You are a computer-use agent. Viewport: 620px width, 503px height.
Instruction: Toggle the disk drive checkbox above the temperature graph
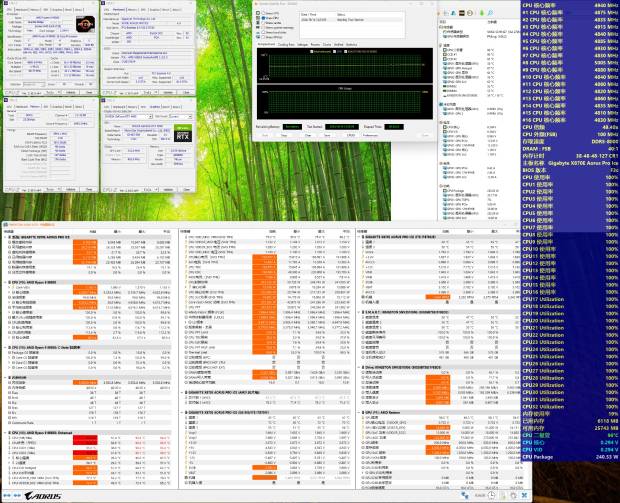click(x=346, y=51)
